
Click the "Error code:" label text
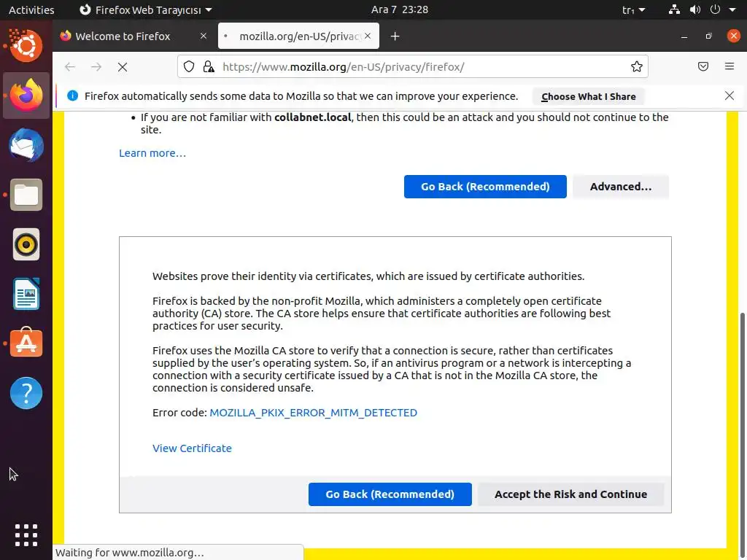pyautogui.click(x=179, y=413)
